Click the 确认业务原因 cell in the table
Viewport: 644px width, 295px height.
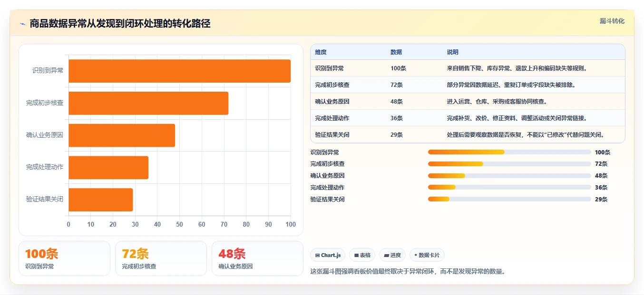(x=332, y=102)
